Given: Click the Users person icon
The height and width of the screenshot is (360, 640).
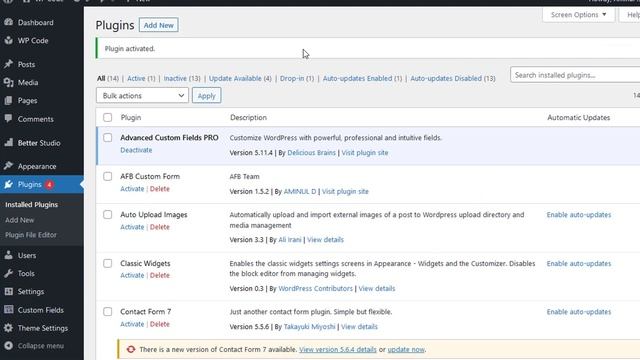Looking at the screenshot, I should [9, 256].
